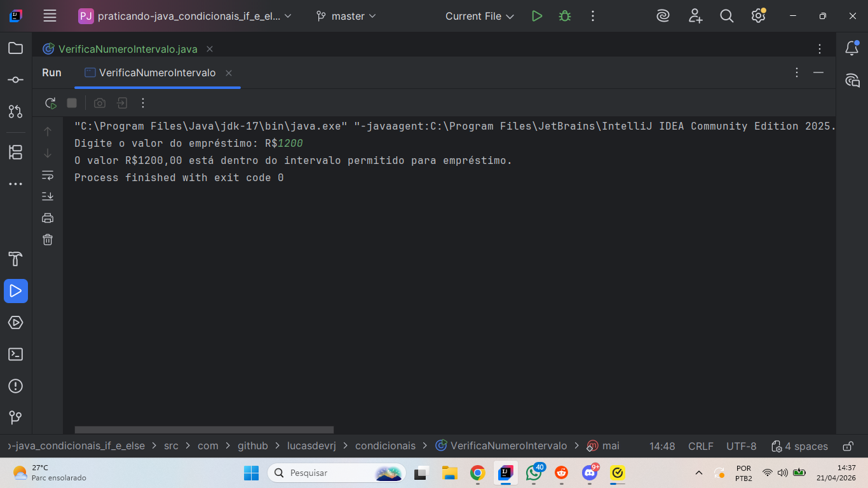Open the Build hammer tool window

(16, 259)
